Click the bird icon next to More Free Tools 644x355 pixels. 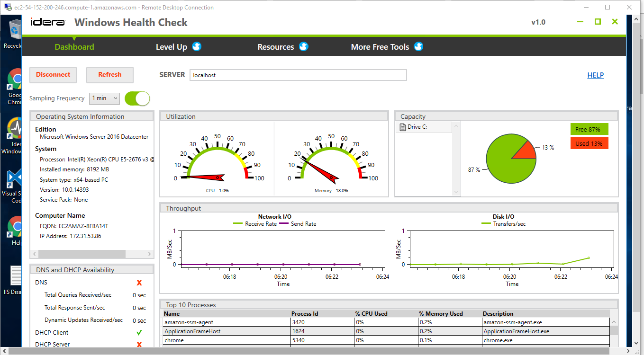[x=418, y=46]
